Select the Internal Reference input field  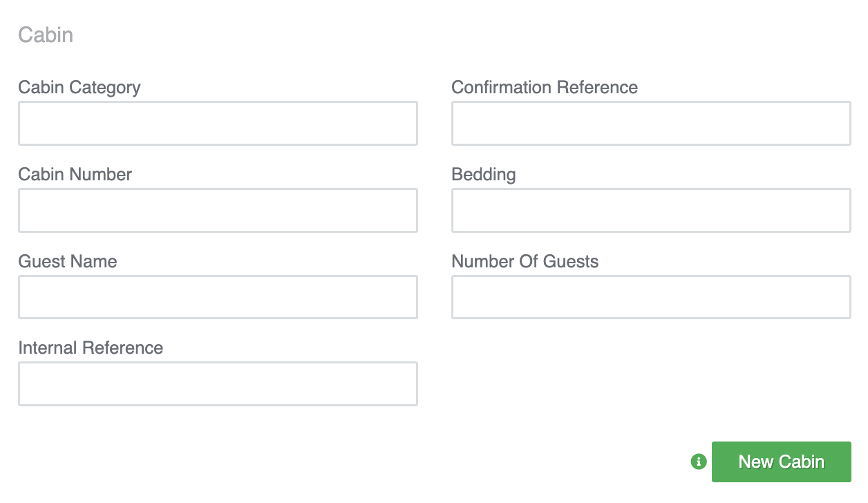click(218, 383)
